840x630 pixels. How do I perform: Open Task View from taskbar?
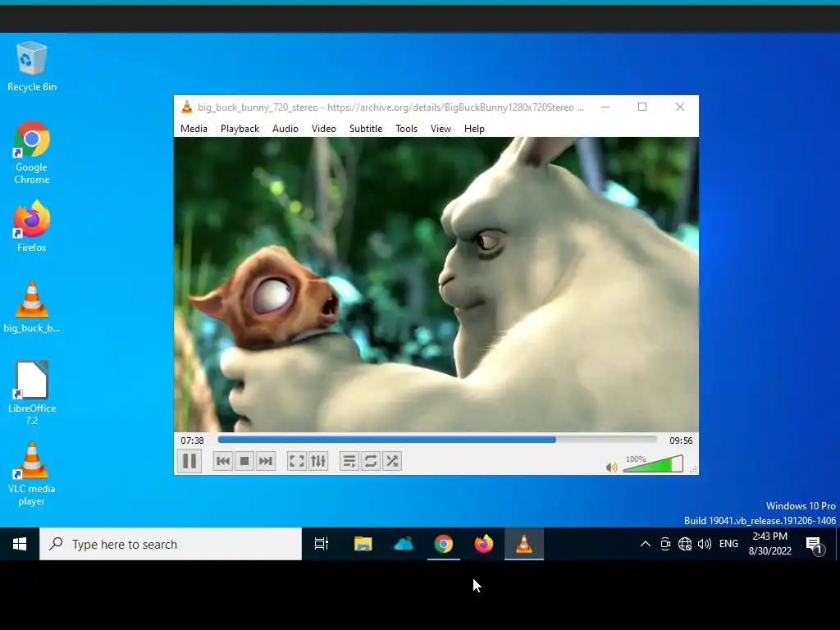pyautogui.click(x=322, y=545)
